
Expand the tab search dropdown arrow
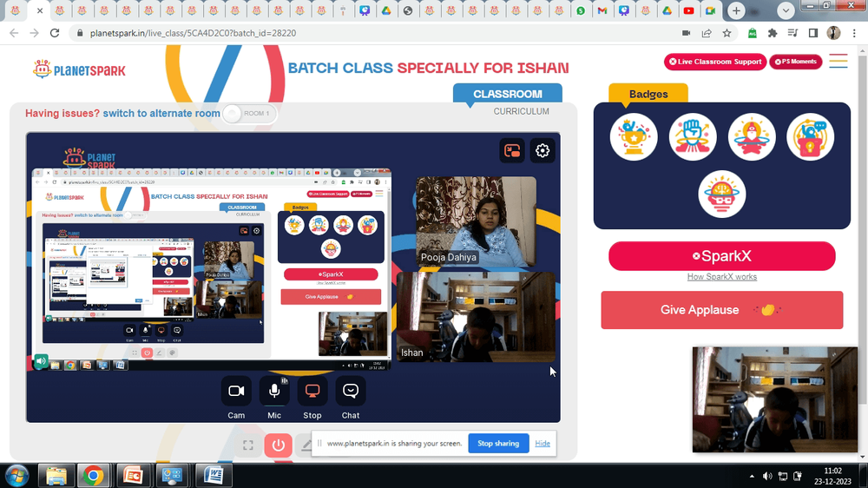[x=786, y=10]
